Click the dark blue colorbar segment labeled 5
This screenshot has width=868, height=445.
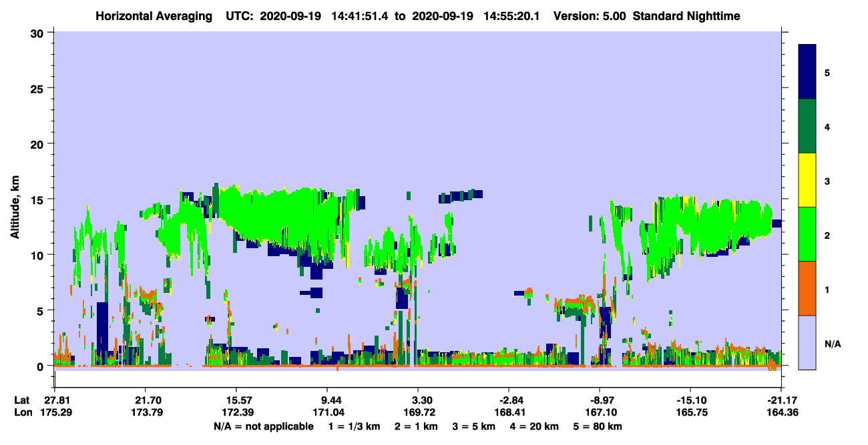coord(807,72)
